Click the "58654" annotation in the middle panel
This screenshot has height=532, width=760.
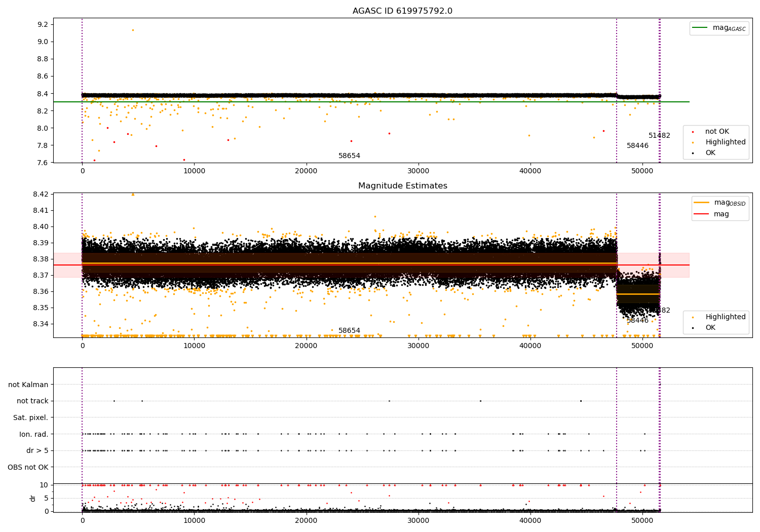[349, 331]
